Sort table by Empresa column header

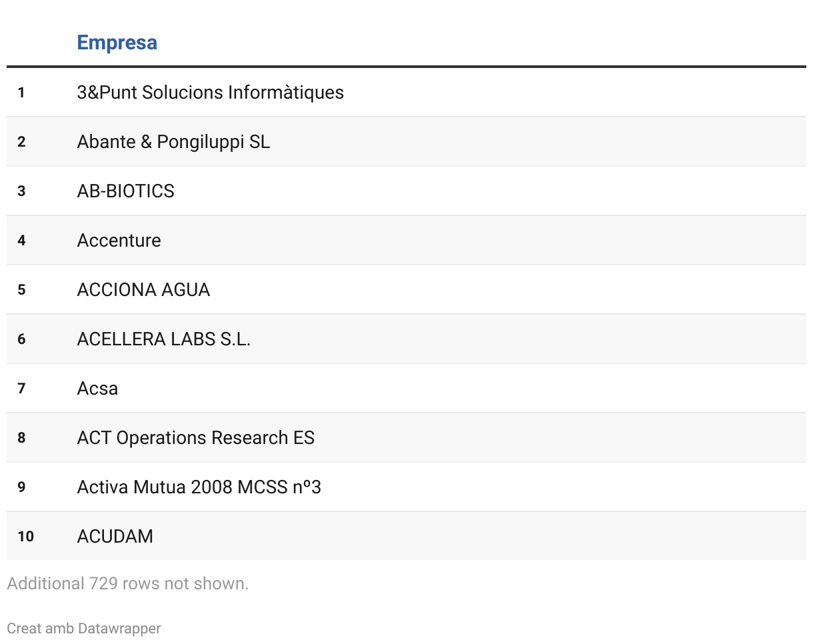pos(117,43)
